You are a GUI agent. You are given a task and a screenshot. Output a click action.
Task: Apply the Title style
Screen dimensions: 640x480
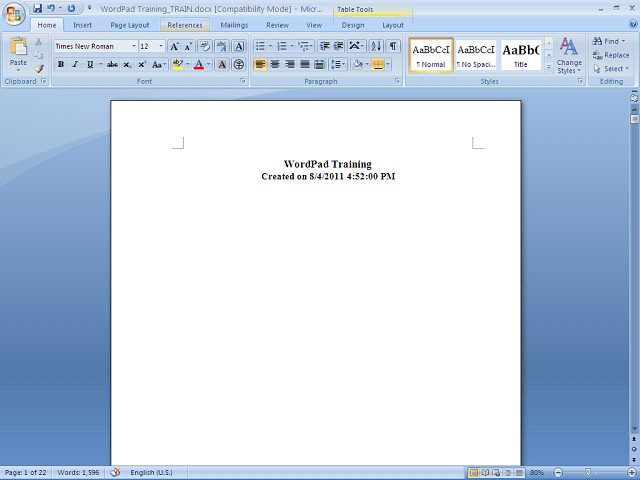tap(521, 56)
